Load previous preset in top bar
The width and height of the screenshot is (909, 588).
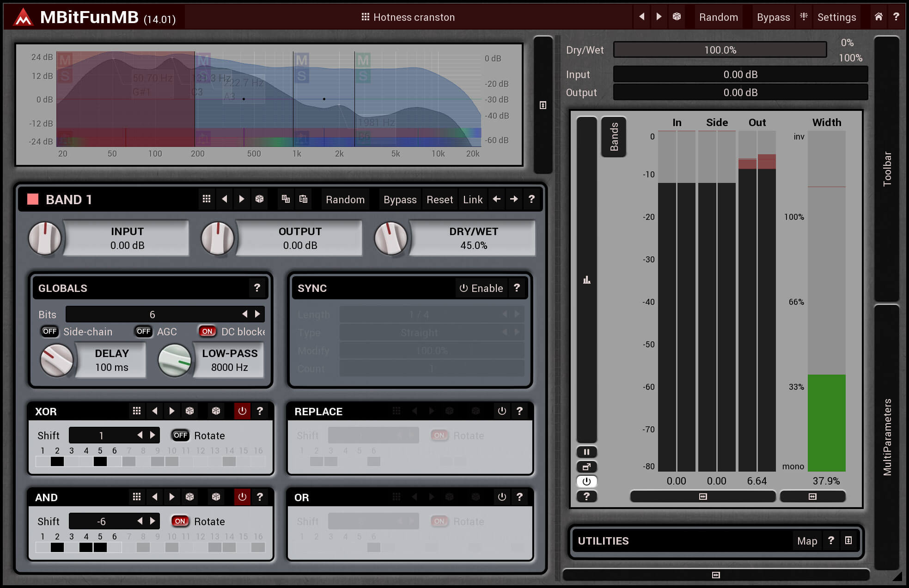(642, 17)
